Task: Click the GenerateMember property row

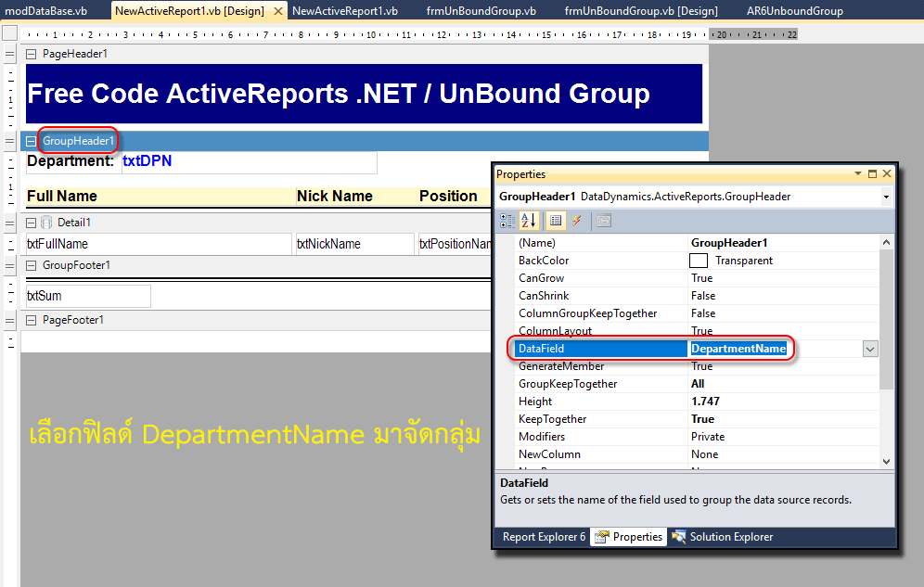Action: coord(696,366)
